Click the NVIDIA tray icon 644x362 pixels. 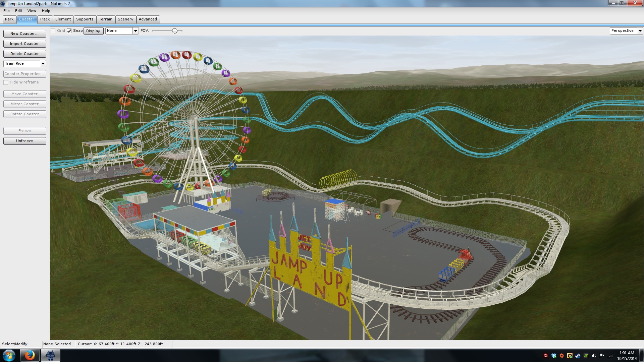click(x=586, y=356)
